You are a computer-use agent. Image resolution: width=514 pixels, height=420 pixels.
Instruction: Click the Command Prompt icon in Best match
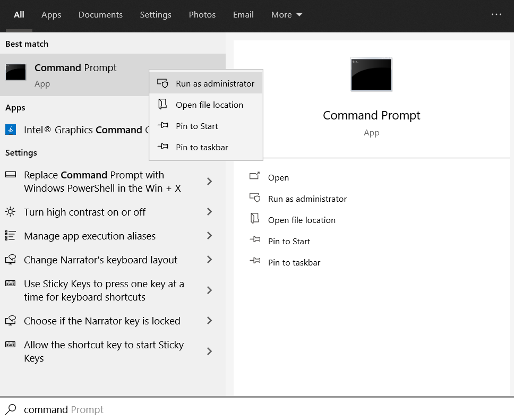point(16,72)
